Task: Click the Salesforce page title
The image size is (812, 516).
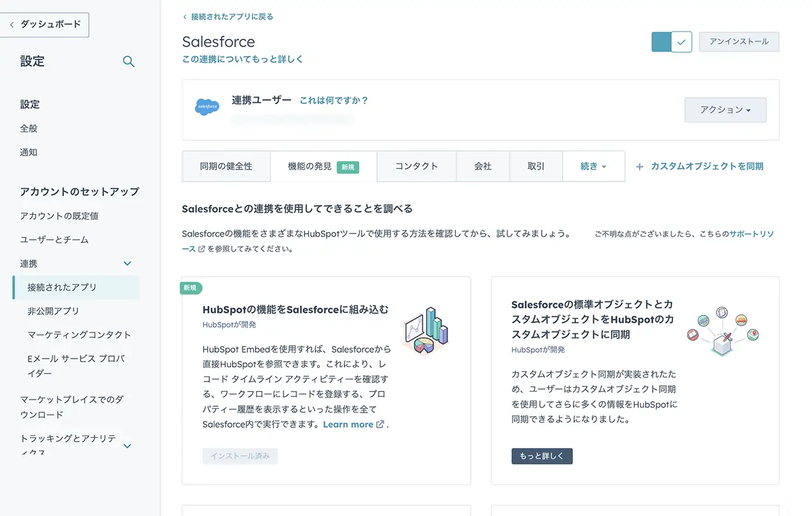Action: 218,42
